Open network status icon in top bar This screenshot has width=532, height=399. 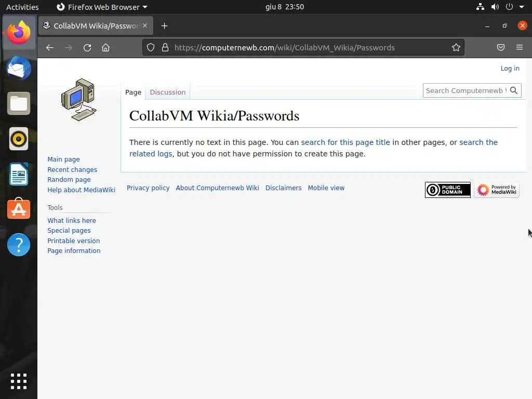click(x=480, y=7)
